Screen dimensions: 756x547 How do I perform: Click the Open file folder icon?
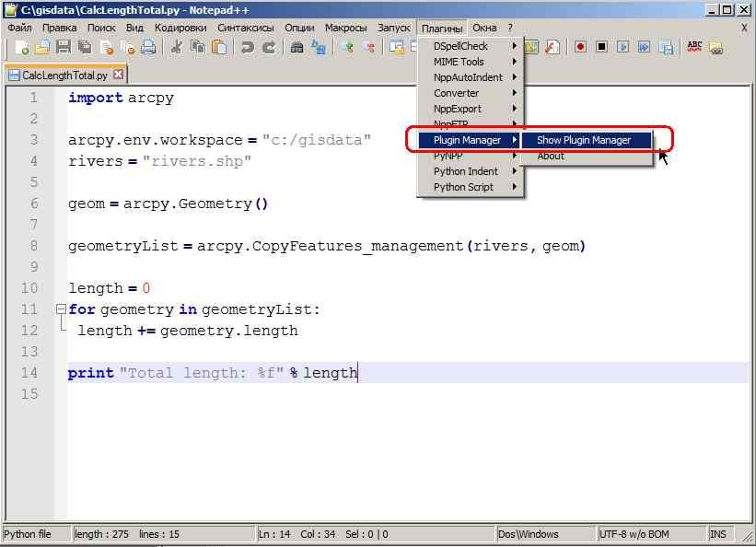tap(42, 48)
